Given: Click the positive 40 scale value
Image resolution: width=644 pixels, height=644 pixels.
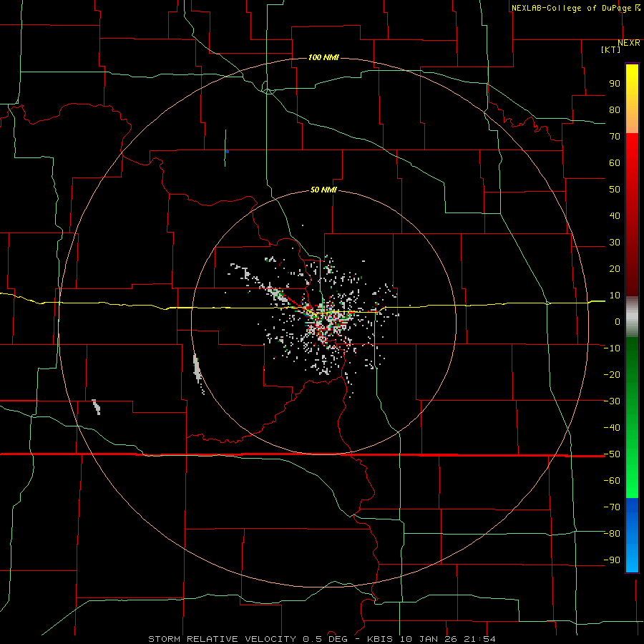Looking at the screenshot, I should click(615, 216).
